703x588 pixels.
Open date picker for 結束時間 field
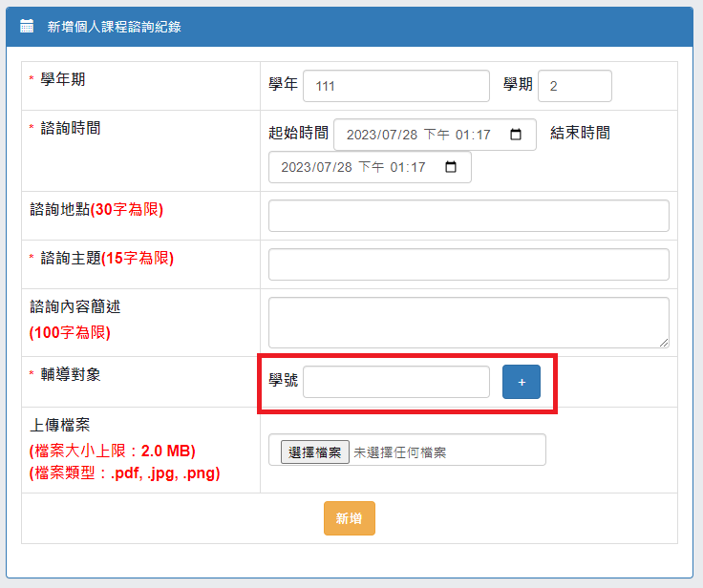coord(450,167)
